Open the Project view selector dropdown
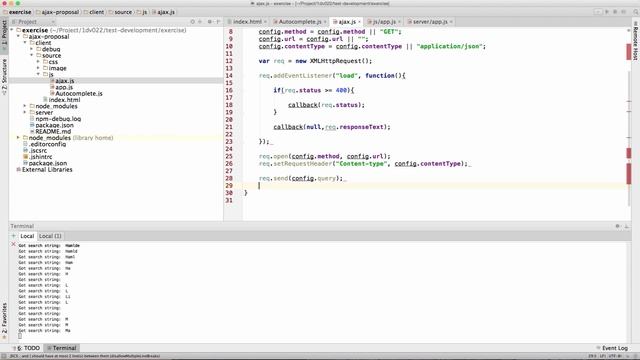 33,22
